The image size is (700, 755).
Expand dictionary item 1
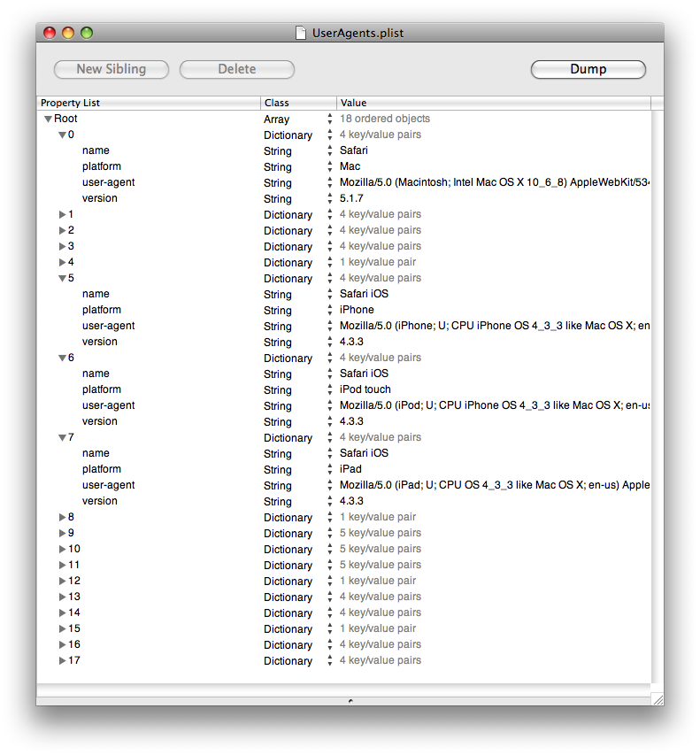click(x=63, y=215)
